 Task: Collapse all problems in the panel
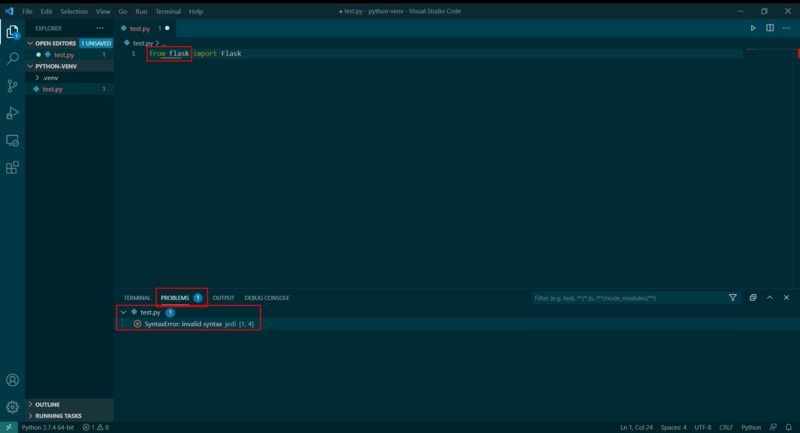[753, 298]
